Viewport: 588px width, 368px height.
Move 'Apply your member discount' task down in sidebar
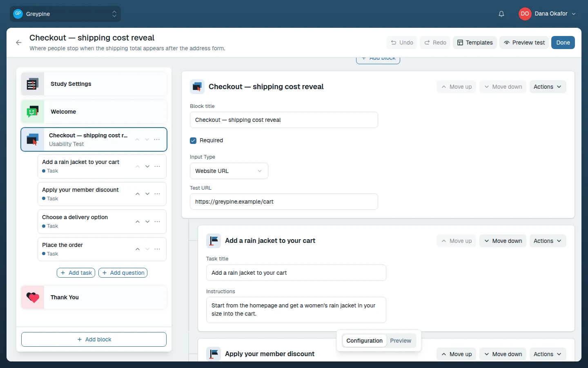tap(147, 194)
